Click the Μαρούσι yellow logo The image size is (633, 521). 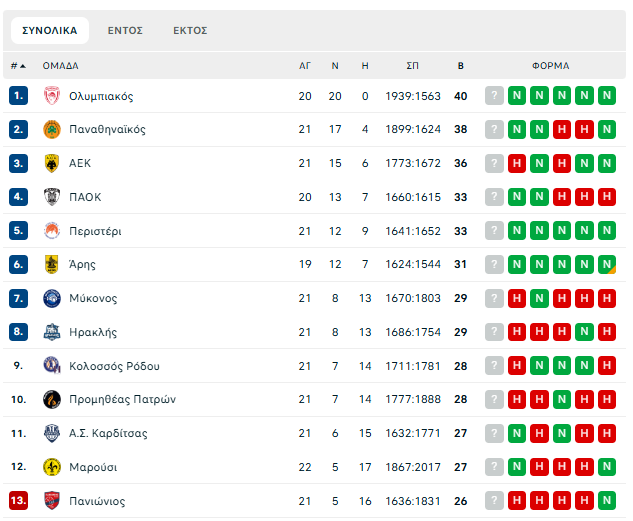click(x=52, y=467)
